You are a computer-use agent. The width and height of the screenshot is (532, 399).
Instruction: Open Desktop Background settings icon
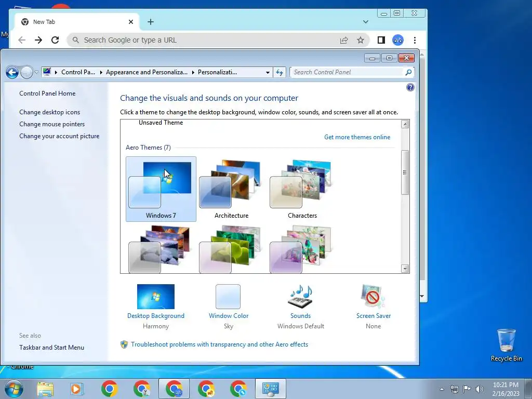tap(156, 297)
